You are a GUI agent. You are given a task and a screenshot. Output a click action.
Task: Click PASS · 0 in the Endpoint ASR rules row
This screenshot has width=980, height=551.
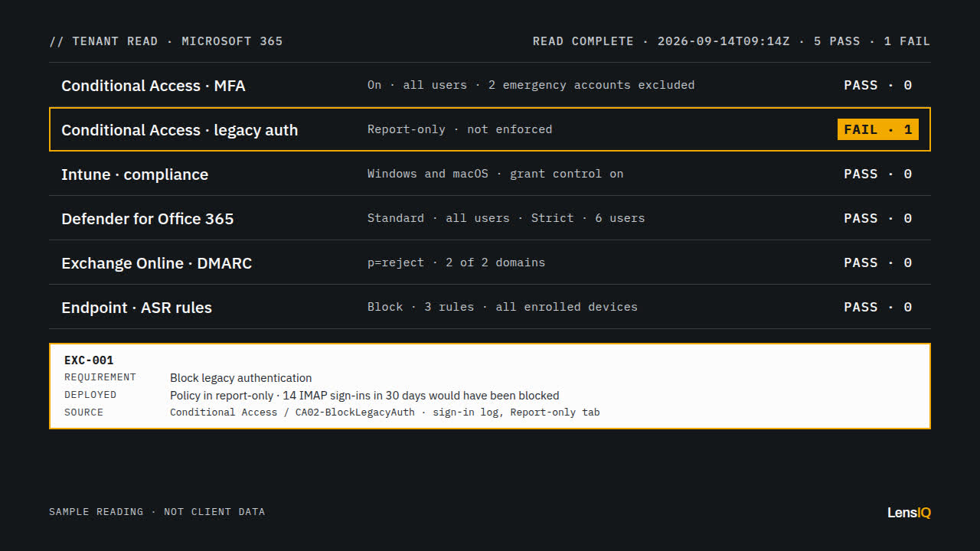pyautogui.click(x=877, y=307)
